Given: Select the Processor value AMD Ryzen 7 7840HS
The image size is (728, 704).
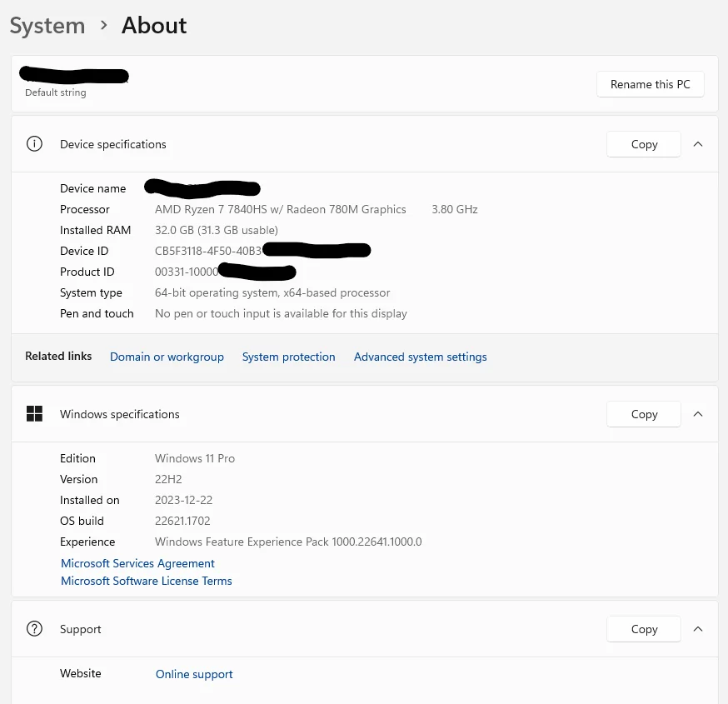Looking at the screenshot, I should (281, 209).
